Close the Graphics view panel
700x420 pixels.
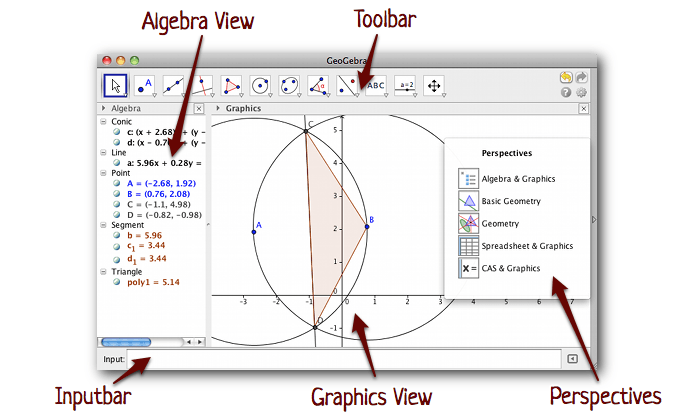tap(583, 108)
